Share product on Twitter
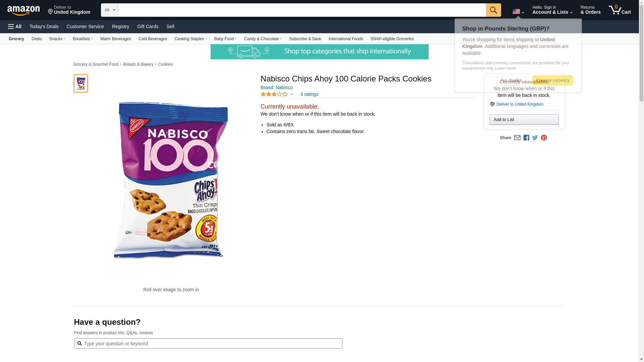This screenshot has width=644, height=362. 535,138
